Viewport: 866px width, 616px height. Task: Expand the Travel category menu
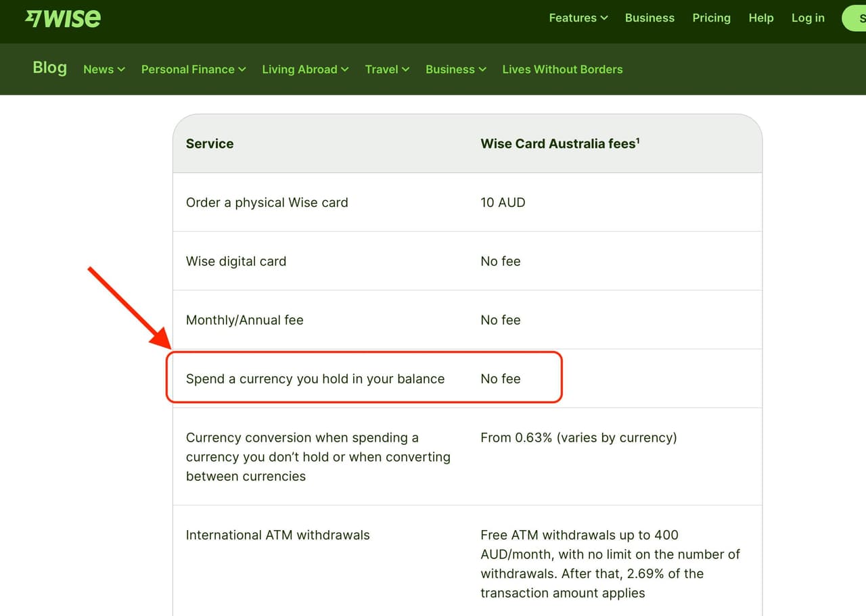click(x=387, y=69)
